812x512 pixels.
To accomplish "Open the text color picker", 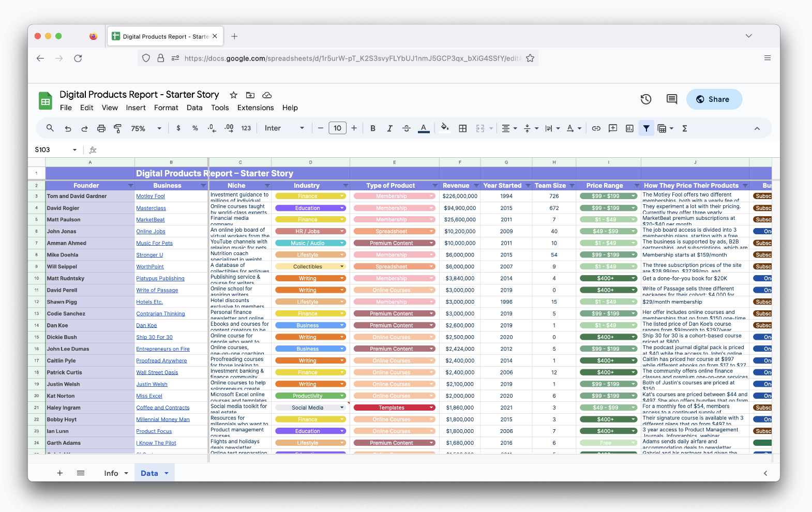I will 424,128.
